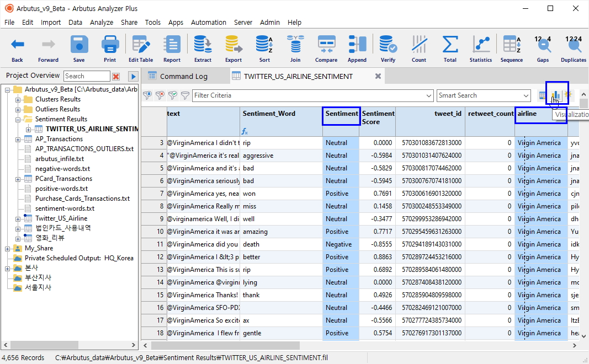Click the project tree's horizontal scrollbar thumb

[x=44, y=345]
